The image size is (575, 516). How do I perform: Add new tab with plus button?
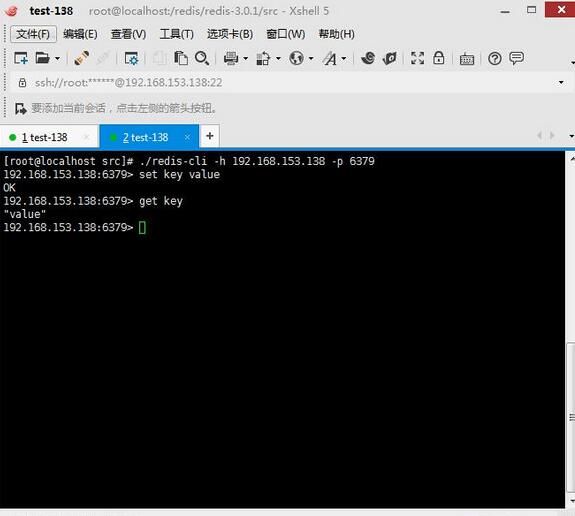coord(210,136)
